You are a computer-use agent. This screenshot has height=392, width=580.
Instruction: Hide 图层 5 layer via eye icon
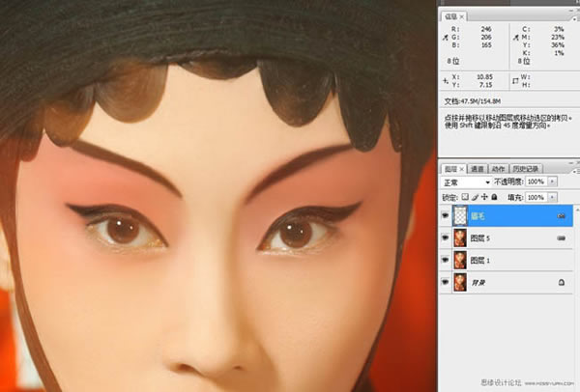point(445,238)
